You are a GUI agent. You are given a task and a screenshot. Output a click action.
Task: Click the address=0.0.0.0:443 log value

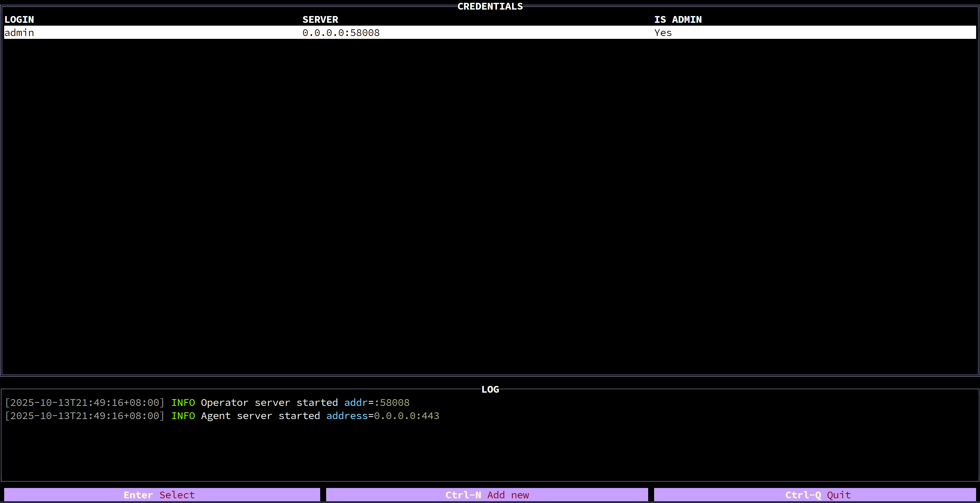coord(382,416)
